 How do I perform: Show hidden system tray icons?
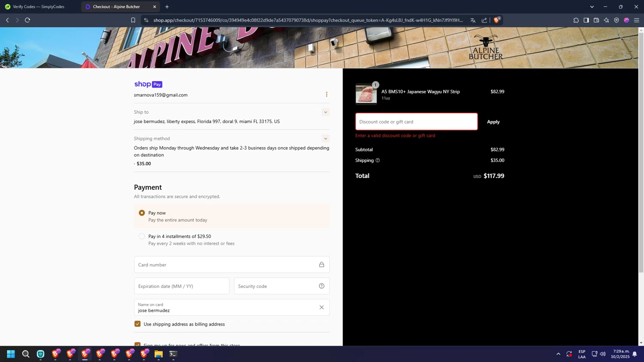click(558, 354)
